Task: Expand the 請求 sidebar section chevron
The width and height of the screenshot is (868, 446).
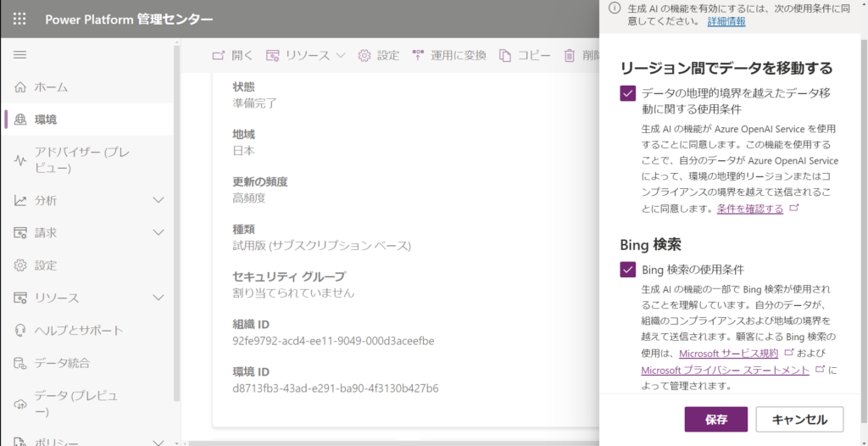Action: point(159,232)
